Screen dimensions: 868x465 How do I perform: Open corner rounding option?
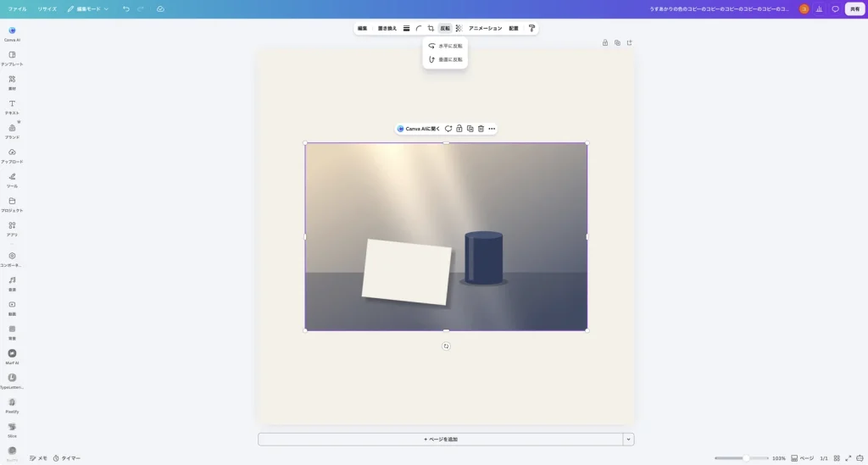(419, 28)
